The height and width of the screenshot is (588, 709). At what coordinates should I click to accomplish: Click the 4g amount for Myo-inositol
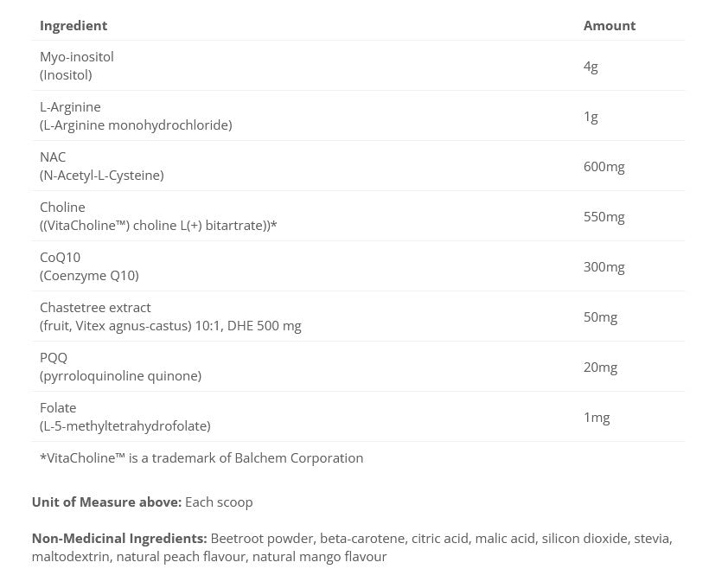591,66
